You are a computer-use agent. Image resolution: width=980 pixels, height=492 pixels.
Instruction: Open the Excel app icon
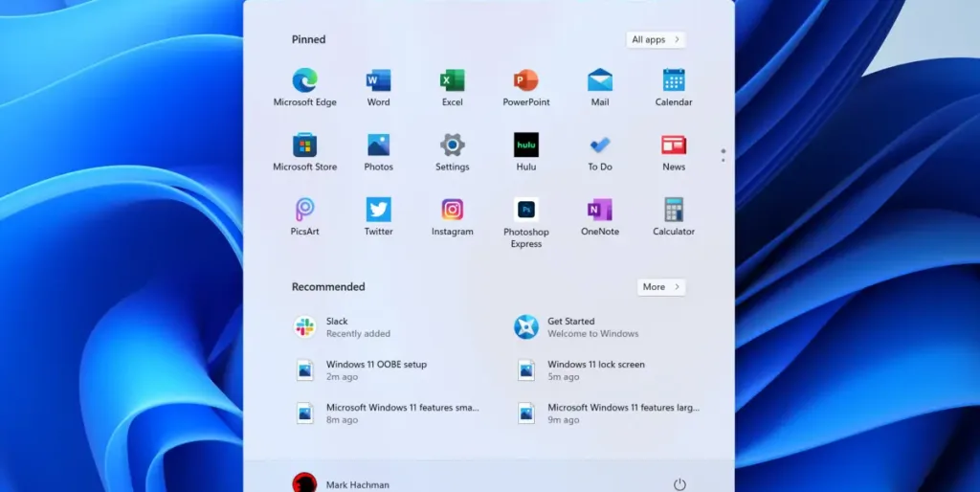pyautogui.click(x=453, y=87)
